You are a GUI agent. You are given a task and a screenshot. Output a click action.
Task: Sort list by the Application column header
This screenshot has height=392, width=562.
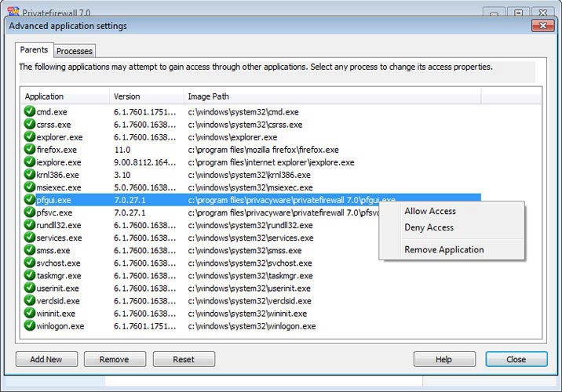tap(65, 96)
